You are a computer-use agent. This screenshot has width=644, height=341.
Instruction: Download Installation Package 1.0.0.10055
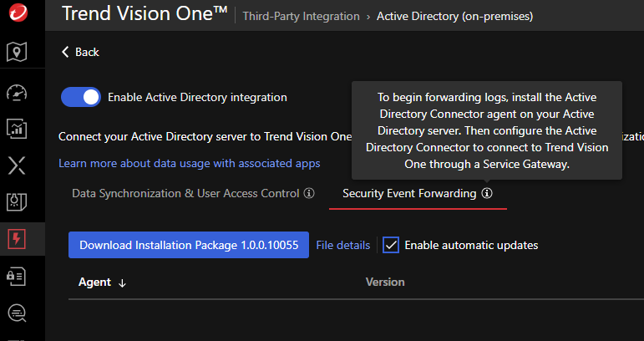(x=189, y=245)
